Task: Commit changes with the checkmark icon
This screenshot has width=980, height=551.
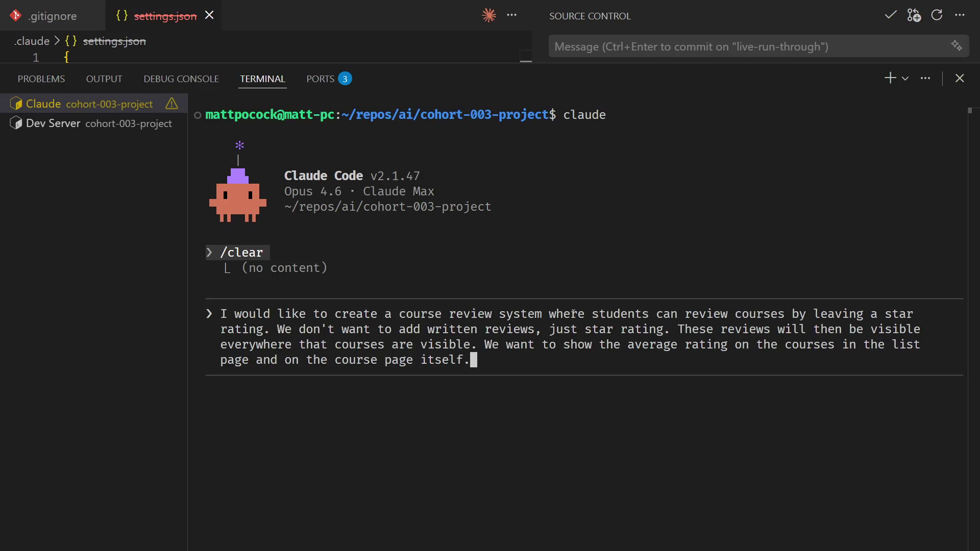Action: (891, 15)
